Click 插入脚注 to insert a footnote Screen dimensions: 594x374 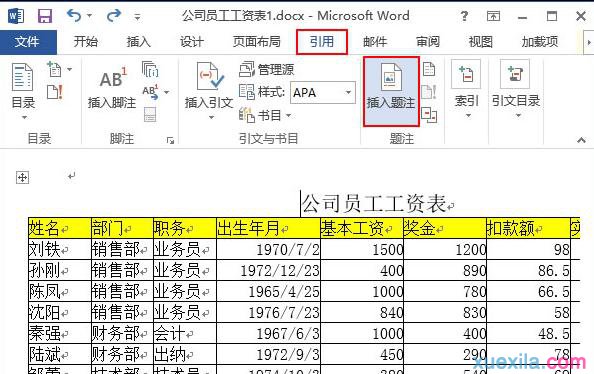point(112,88)
